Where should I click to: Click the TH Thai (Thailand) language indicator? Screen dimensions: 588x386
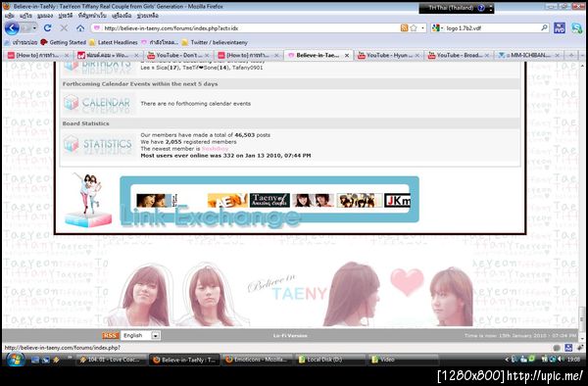(451, 8)
